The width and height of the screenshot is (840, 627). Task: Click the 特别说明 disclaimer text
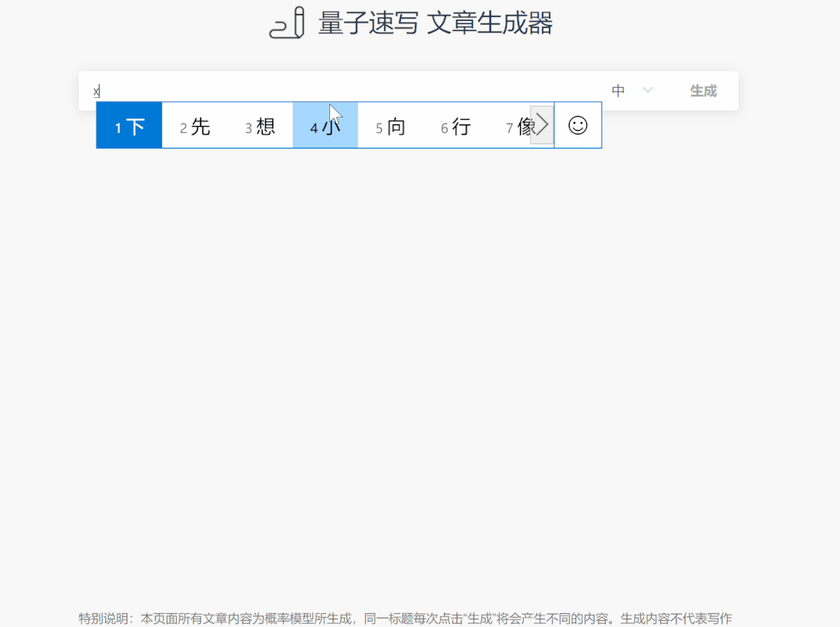pyautogui.click(x=405, y=618)
